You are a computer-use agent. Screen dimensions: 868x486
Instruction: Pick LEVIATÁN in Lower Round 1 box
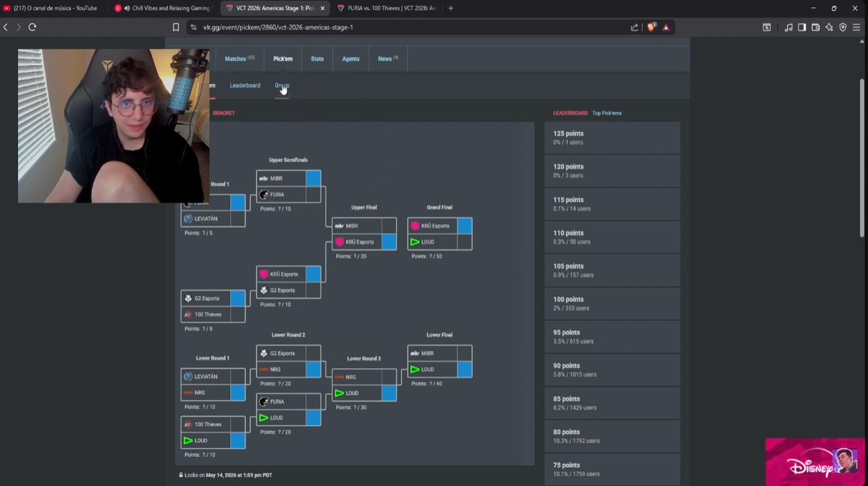213,377
